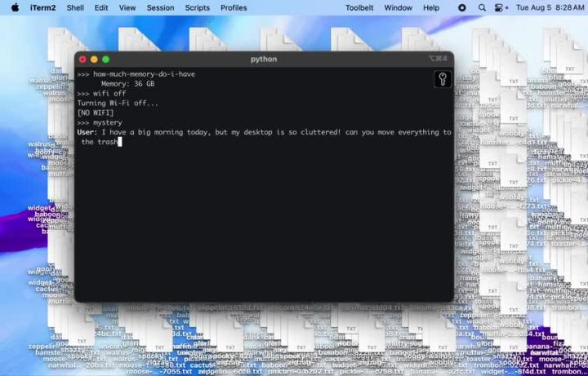Expand the Profiles menu
Viewport: 588px width, 376px height.
234,7
